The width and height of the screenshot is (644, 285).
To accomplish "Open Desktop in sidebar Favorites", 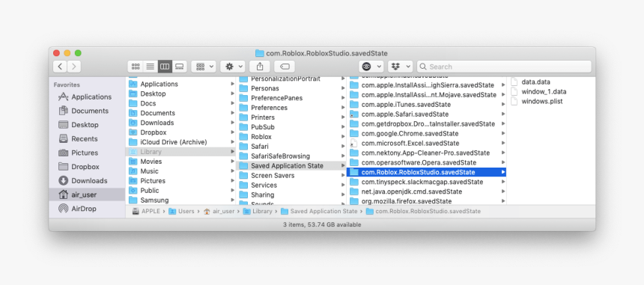I will pyautogui.click(x=79, y=125).
